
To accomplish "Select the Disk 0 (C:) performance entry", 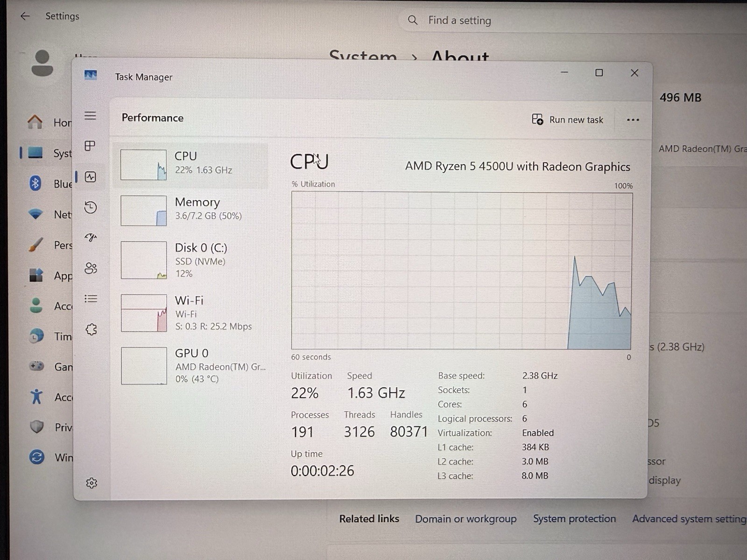I will click(190, 260).
